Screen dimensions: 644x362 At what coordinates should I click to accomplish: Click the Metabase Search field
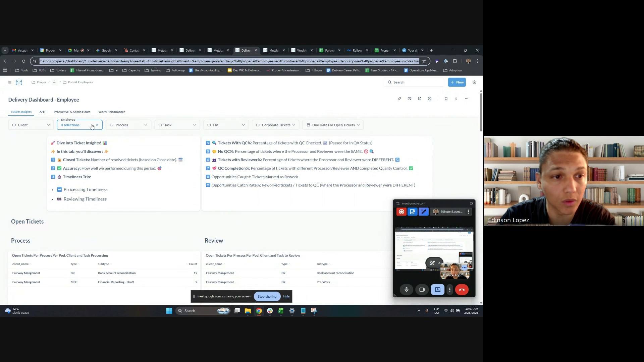coord(414,82)
